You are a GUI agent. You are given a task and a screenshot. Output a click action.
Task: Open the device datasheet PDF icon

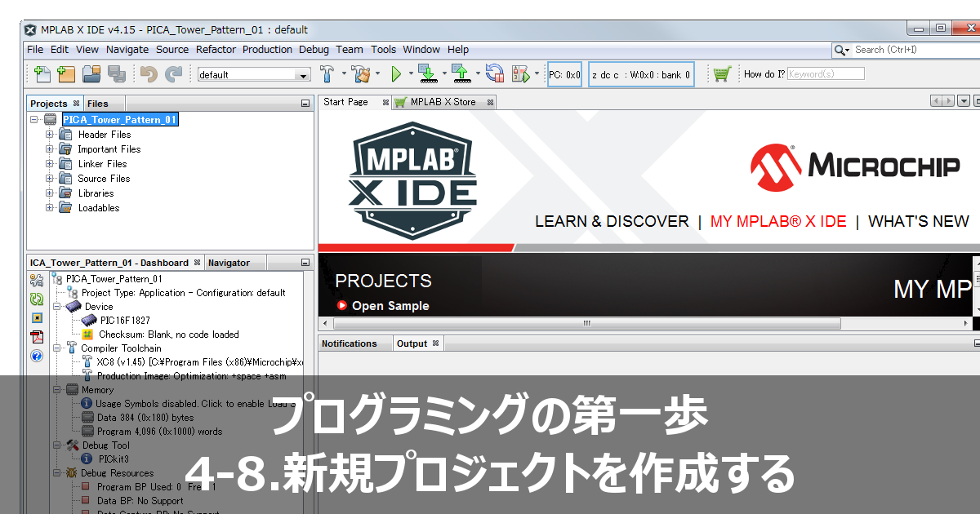(x=36, y=337)
